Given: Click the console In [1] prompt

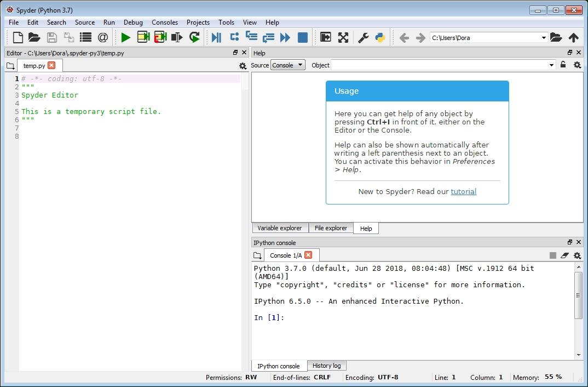Looking at the screenshot, I should point(269,317).
